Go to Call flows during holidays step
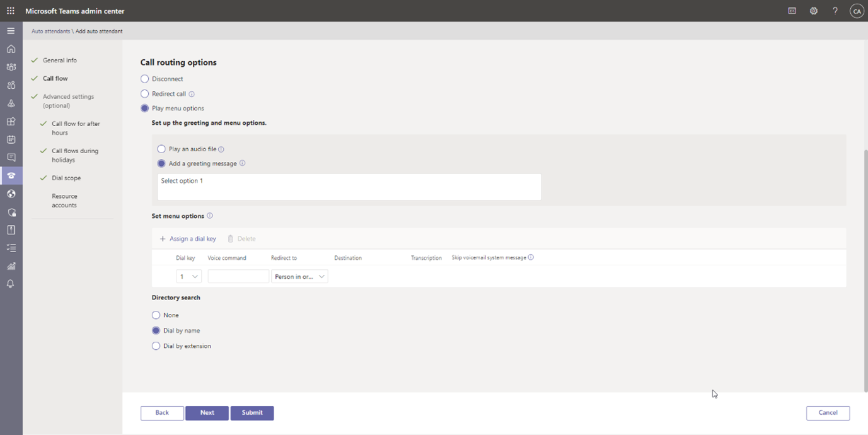Image resolution: width=868 pixels, height=435 pixels. click(75, 155)
